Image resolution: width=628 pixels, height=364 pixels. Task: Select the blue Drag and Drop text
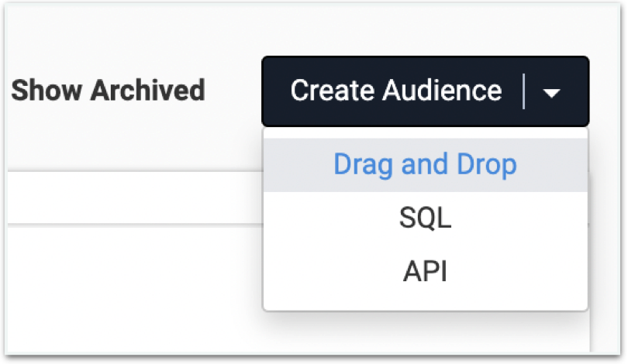tap(425, 165)
